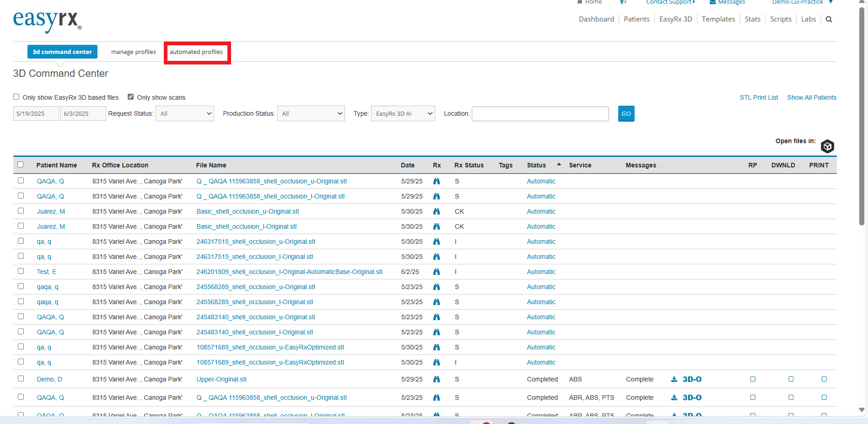Switch to automated profiles tab
868x424 pixels.
tap(196, 52)
